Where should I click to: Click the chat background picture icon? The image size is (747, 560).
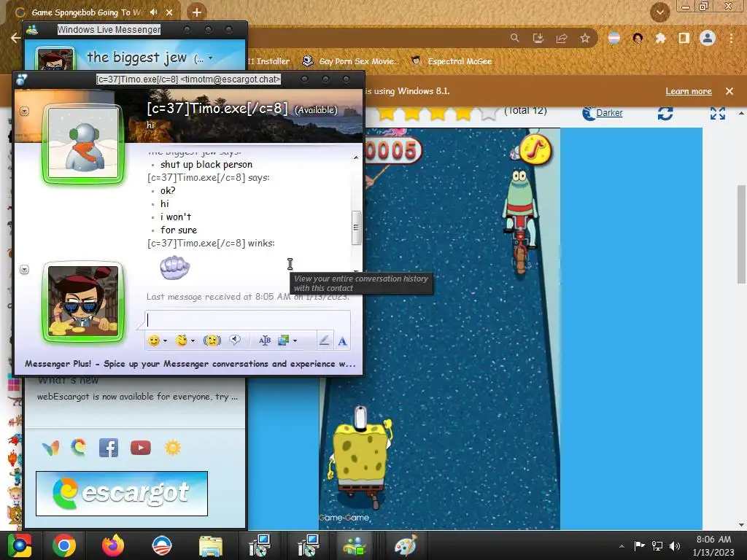(x=284, y=341)
